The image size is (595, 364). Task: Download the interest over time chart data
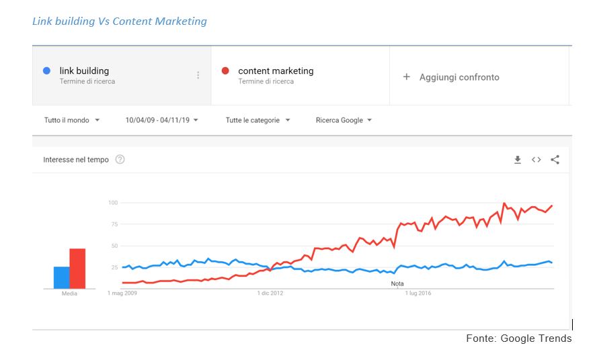[517, 160]
